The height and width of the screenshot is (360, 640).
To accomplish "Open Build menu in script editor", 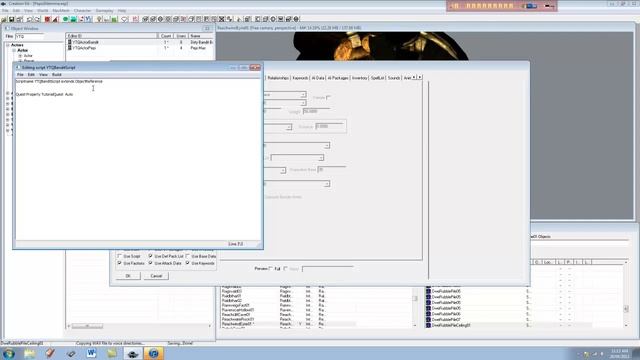I will (x=57, y=75).
